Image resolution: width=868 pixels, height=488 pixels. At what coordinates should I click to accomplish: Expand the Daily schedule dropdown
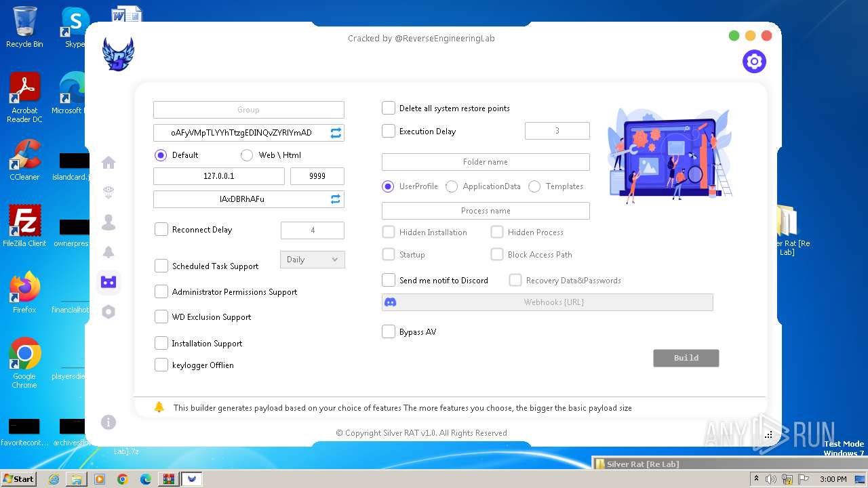pos(313,260)
